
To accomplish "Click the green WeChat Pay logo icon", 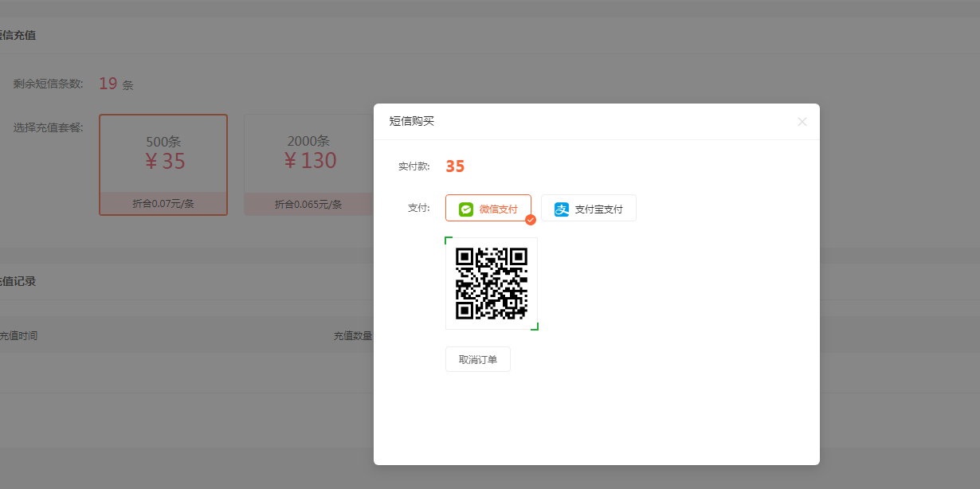I will [x=466, y=209].
